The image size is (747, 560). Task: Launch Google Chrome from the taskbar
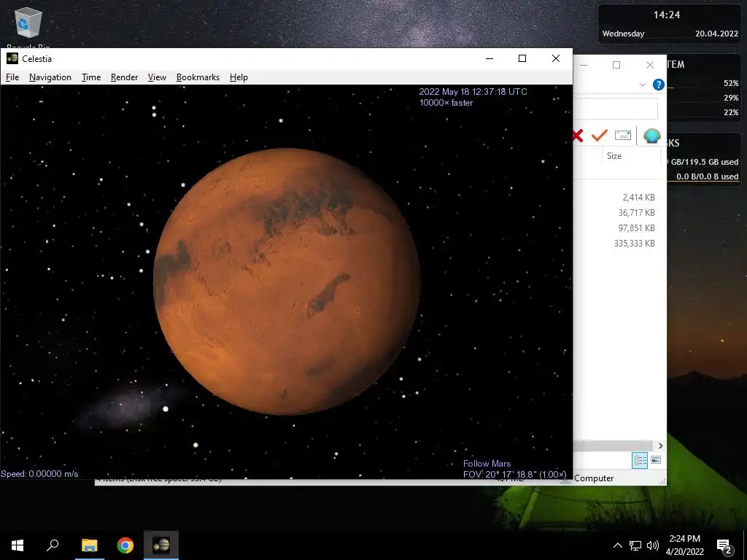125,545
